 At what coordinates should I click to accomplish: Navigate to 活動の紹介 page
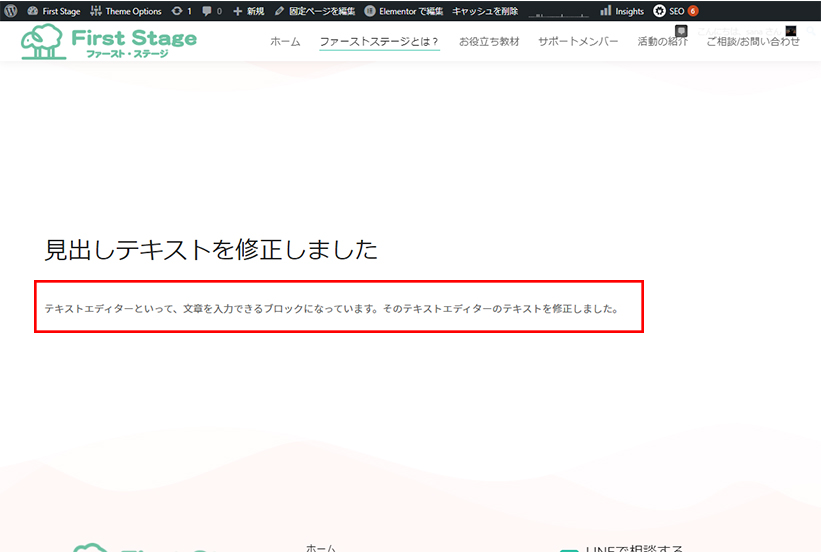point(662,42)
